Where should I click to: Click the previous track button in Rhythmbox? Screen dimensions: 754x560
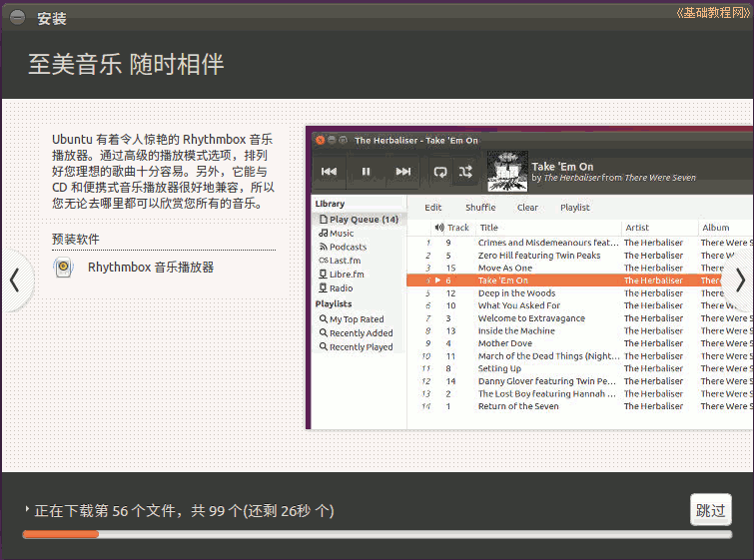pos(329,172)
